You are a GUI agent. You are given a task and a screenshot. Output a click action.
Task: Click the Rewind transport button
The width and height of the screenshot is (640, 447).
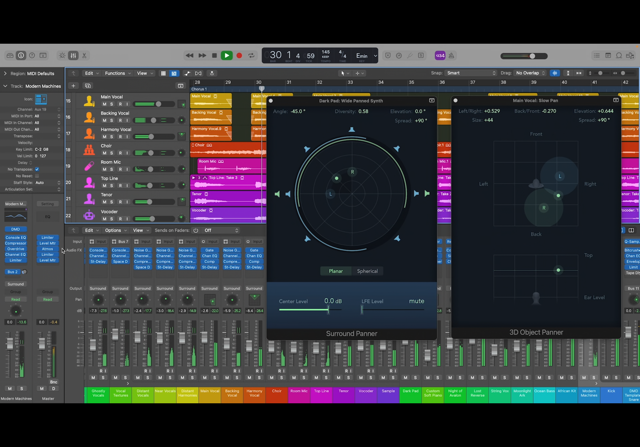[189, 56]
